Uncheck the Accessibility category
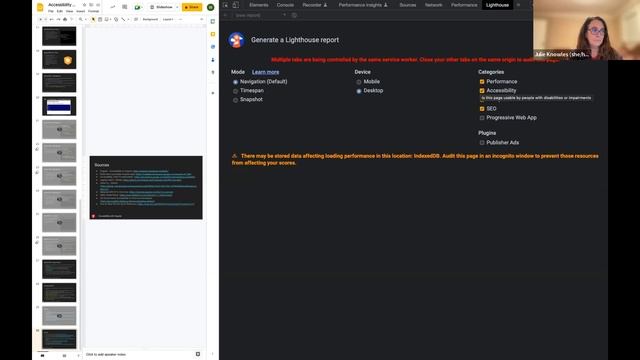The image size is (640, 360). [x=482, y=91]
